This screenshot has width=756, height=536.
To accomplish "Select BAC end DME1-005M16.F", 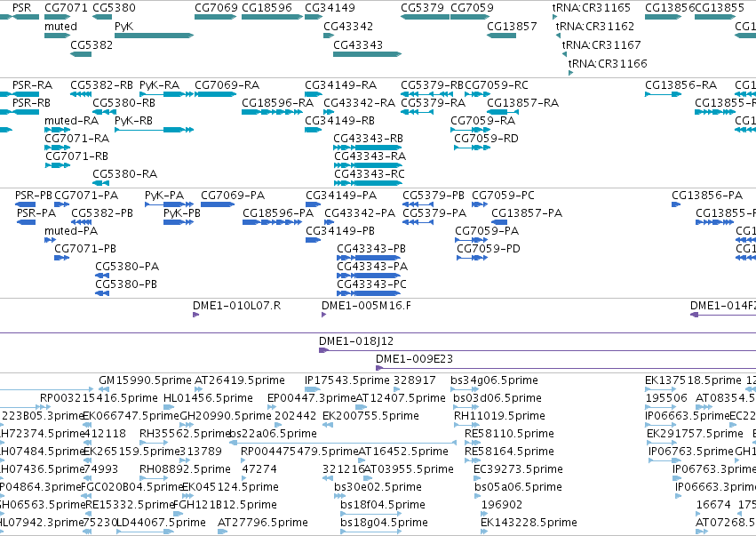I will [x=324, y=315].
